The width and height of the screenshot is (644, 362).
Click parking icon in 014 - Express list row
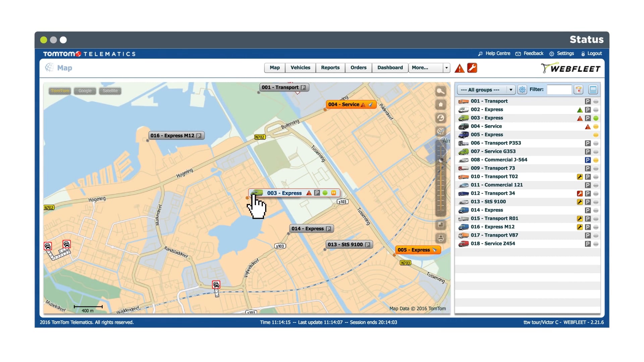pos(588,210)
